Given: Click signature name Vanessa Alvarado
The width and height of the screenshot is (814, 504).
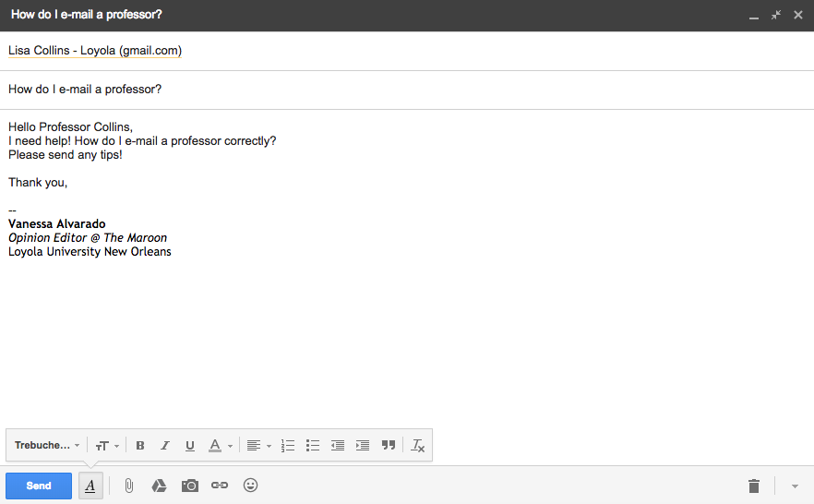Looking at the screenshot, I should click(57, 224).
